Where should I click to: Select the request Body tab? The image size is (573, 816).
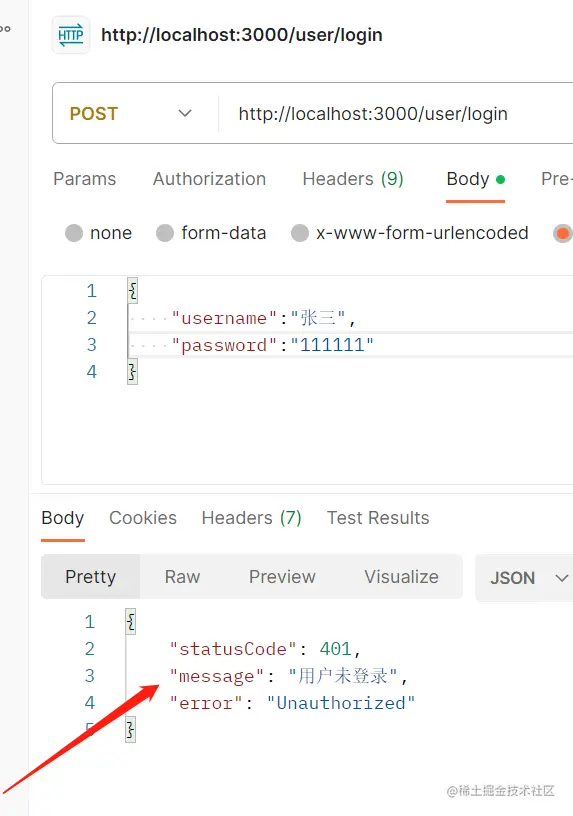point(475,179)
